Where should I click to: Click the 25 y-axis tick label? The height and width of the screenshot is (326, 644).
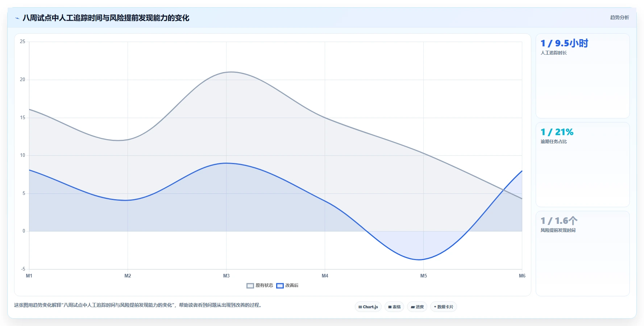point(22,42)
